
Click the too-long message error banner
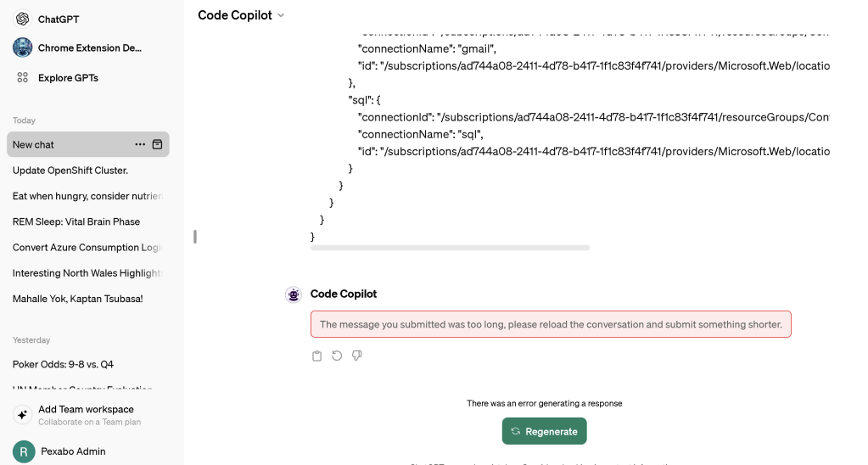551,324
